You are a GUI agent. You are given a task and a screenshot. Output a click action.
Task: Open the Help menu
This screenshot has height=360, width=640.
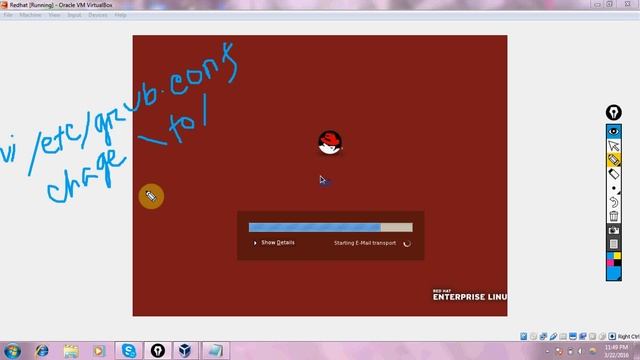[x=120, y=15]
